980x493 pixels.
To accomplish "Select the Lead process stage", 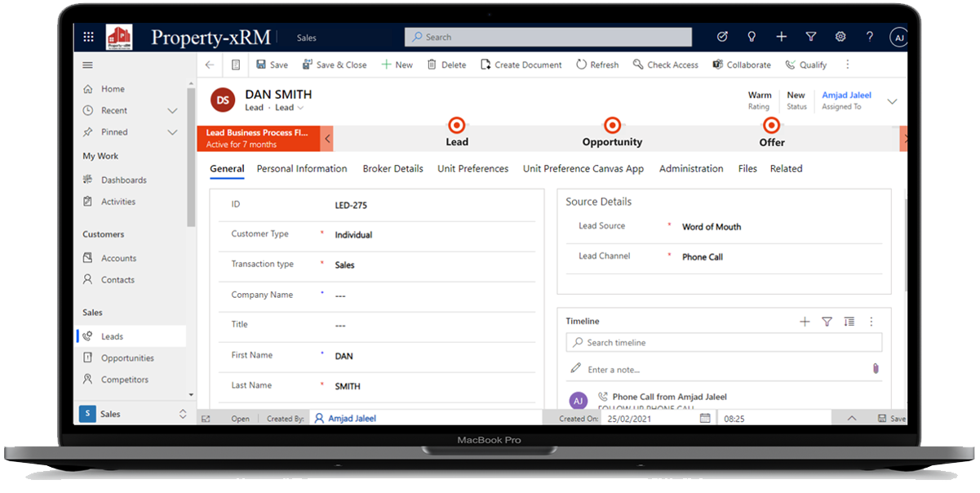I will [x=457, y=134].
